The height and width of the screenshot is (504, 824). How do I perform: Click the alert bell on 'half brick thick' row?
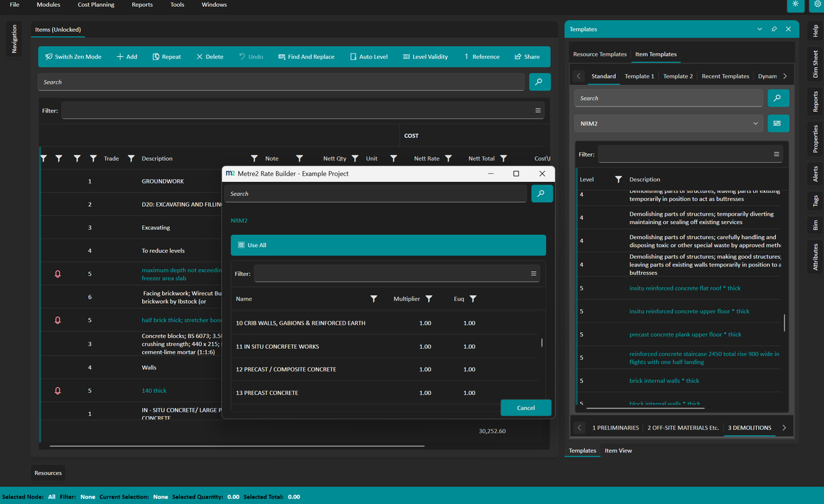(58, 320)
